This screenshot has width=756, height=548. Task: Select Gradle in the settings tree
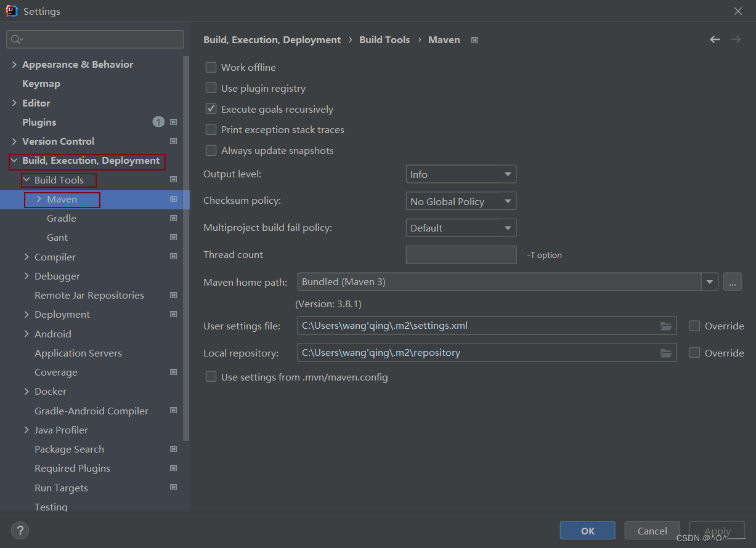click(62, 218)
